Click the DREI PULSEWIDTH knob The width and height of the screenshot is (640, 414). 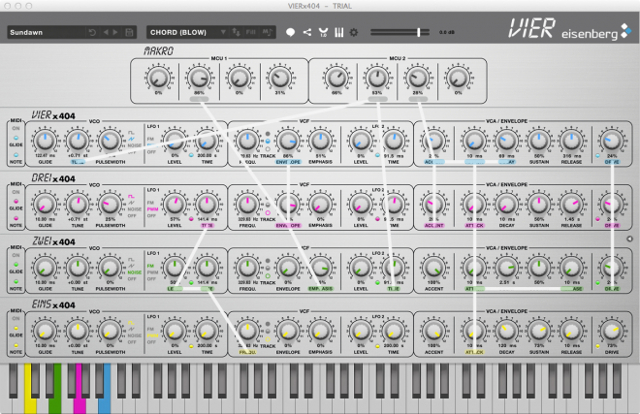[109, 204]
